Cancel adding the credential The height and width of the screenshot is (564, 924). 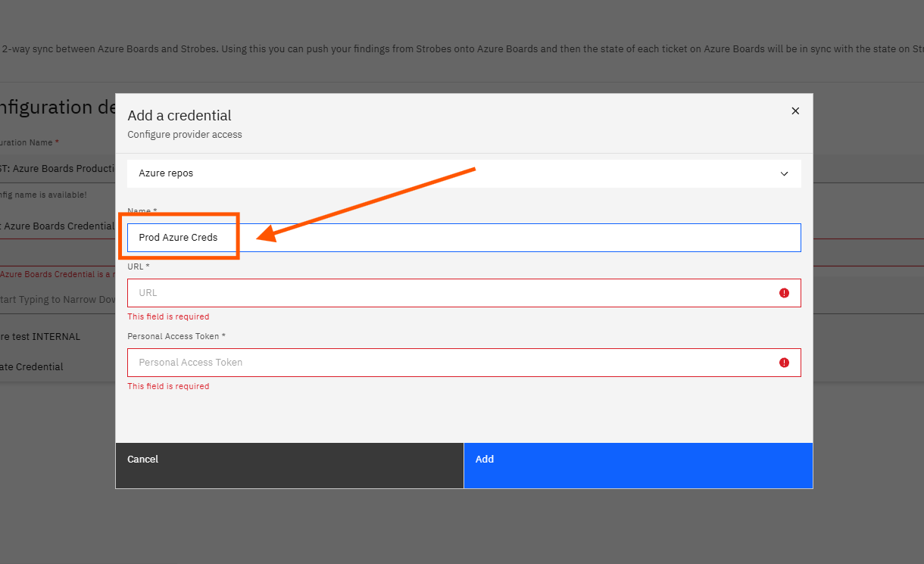[289, 466]
